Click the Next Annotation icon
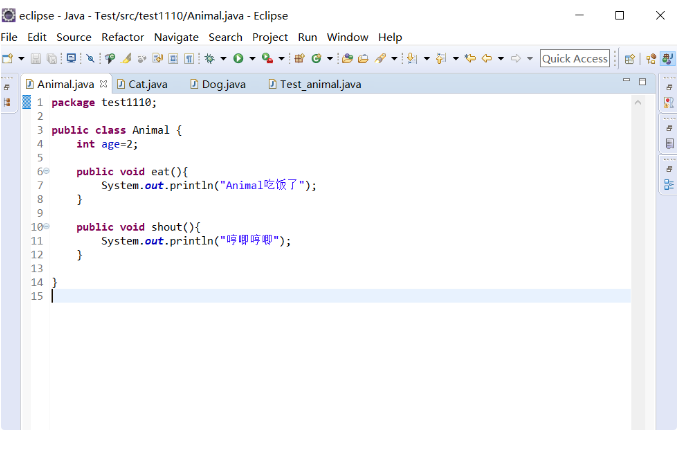Image resolution: width=691 pixels, height=450 pixels. point(412,59)
